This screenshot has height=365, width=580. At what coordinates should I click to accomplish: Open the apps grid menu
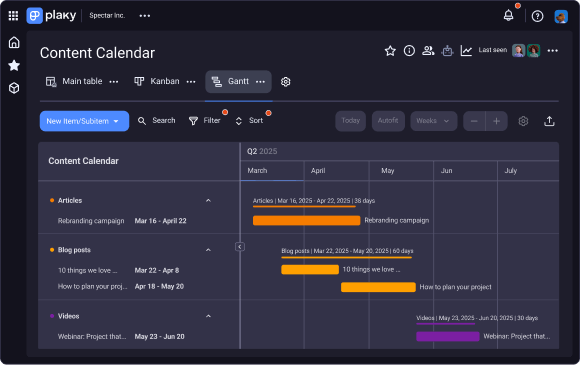pyautogui.click(x=13, y=16)
